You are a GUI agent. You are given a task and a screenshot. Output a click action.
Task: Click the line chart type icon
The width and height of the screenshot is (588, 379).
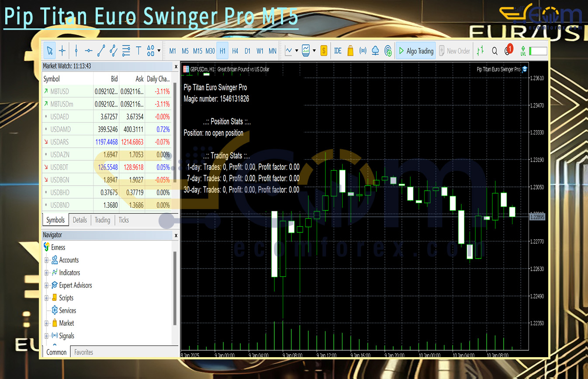pos(289,51)
